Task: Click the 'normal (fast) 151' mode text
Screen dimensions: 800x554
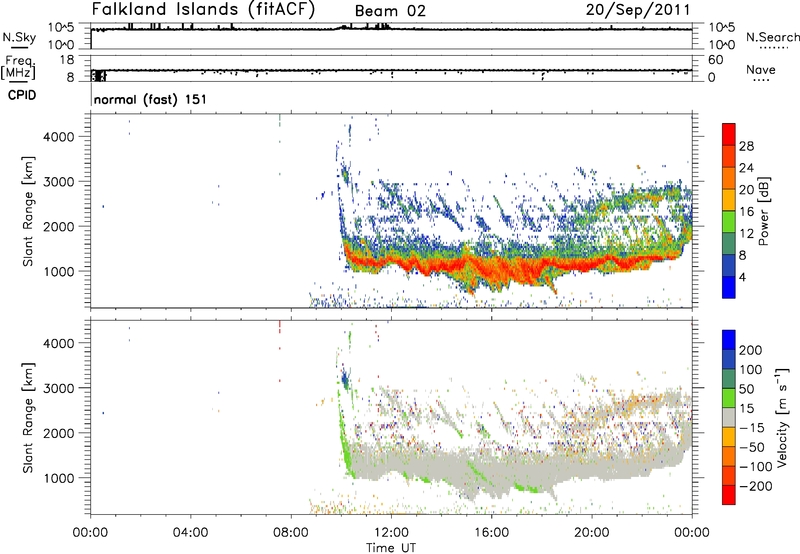Action: pos(151,99)
